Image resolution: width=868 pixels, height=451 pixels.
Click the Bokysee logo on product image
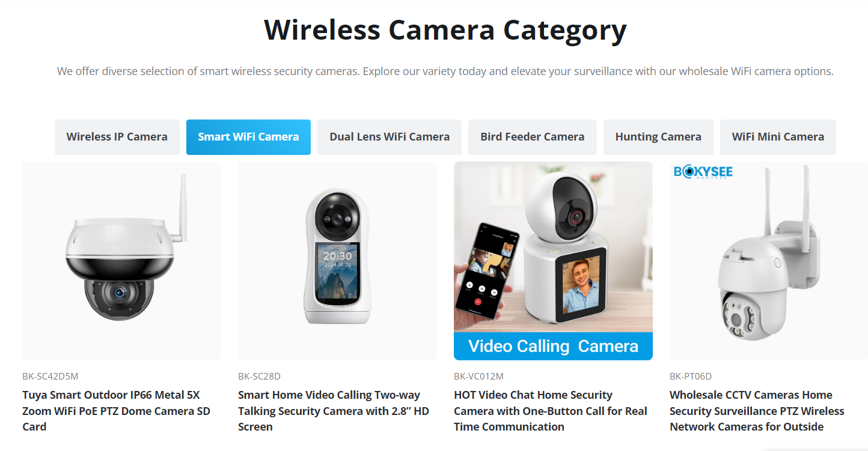[x=703, y=172]
